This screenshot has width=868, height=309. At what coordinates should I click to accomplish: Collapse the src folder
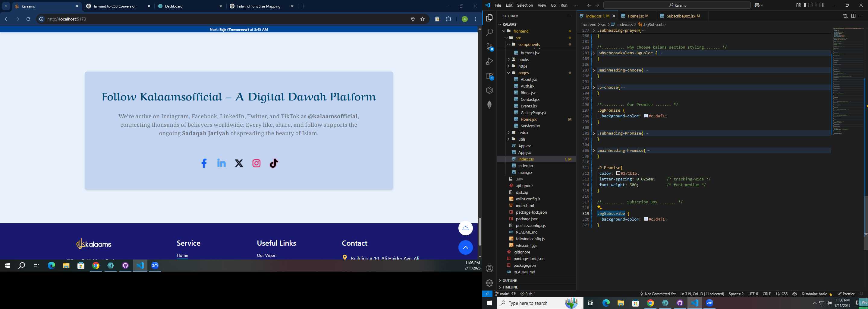(x=506, y=38)
